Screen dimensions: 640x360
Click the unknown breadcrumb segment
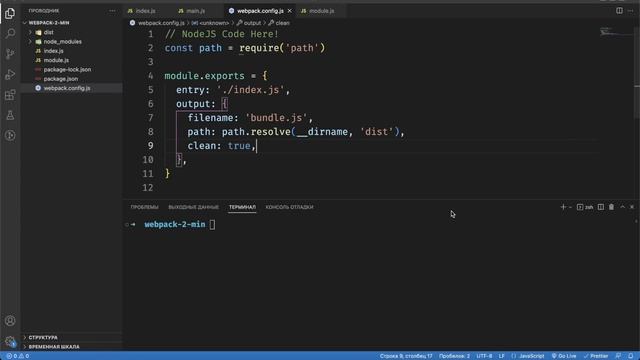[x=214, y=23]
